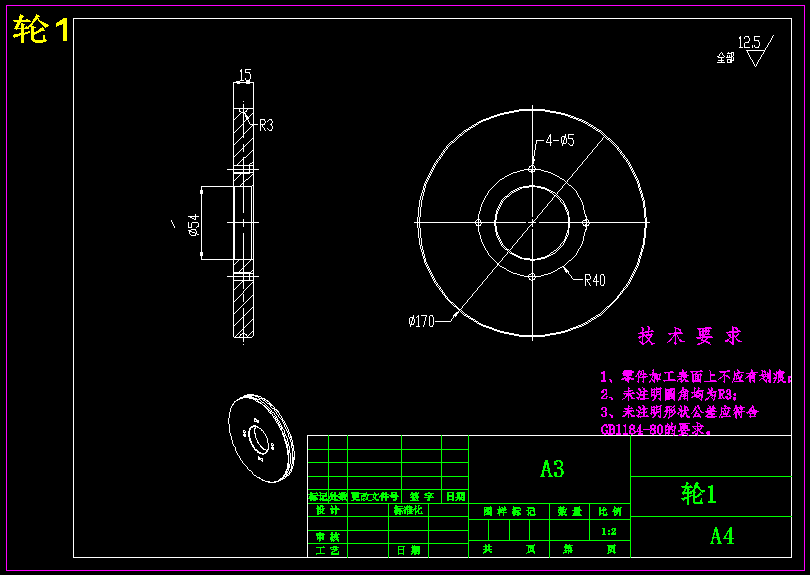This screenshot has width=810, height=575.
Task: Click technical note 1 about 零件加工表面
Action: coord(696,377)
